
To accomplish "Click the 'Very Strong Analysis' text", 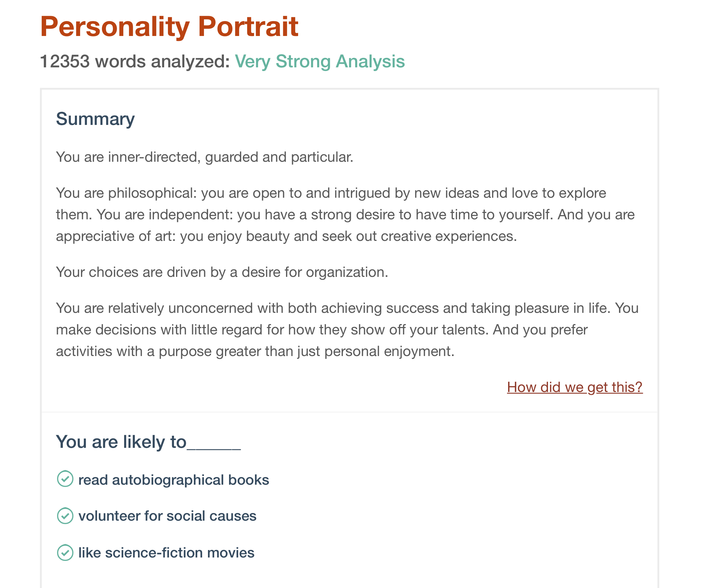I will tap(320, 61).
